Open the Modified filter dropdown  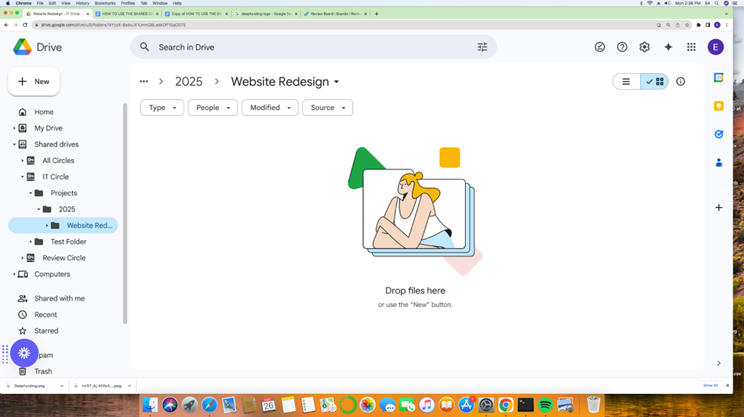(270, 108)
